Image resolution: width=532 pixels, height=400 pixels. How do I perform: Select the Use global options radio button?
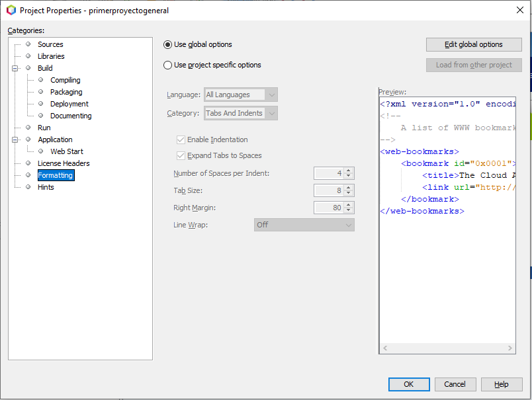[x=167, y=45]
